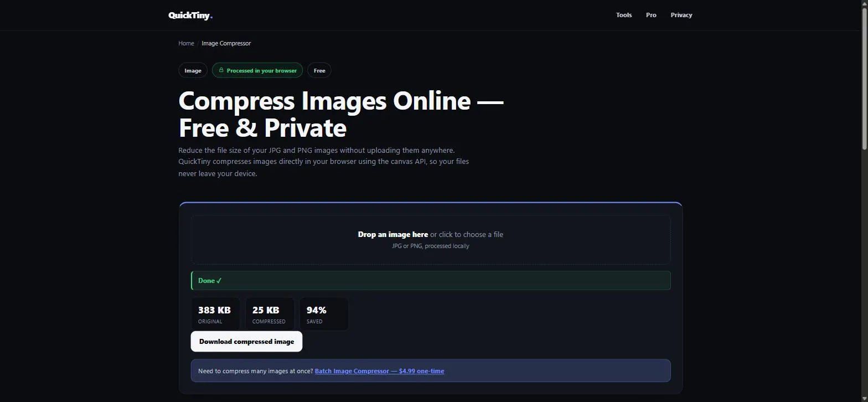Click lock icon in Processed badge
The height and width of the screenshot is (402, 868).
(x=221, y=70)
